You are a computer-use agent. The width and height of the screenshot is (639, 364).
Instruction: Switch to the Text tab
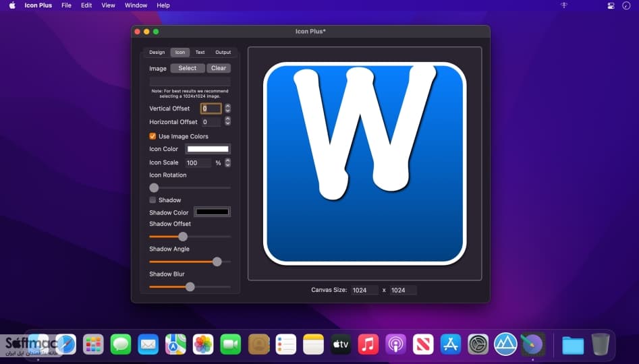point(200,52)
